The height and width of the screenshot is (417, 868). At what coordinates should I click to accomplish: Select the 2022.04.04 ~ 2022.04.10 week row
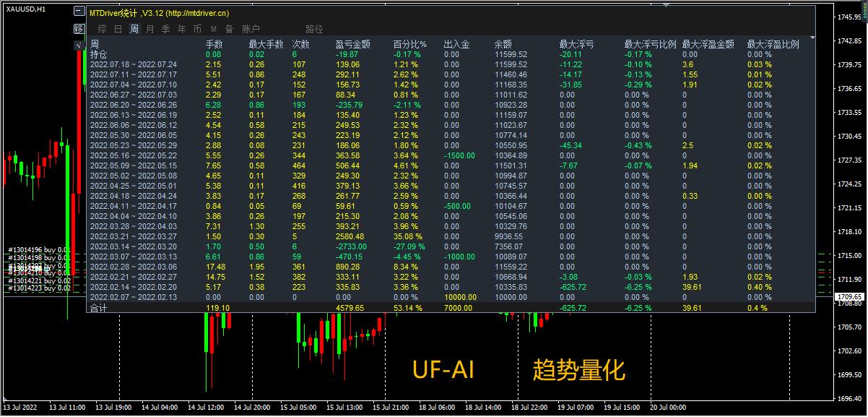tap(451, 216)
